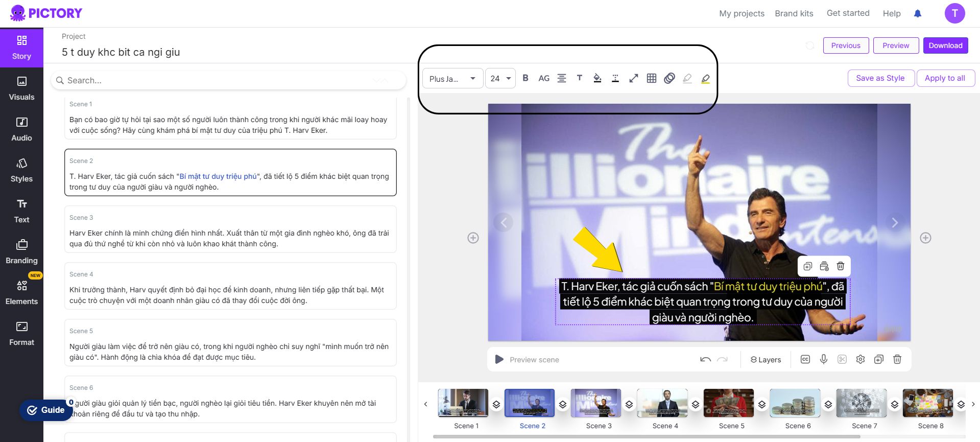The height and width of the screenshot is (442, 980).
Task: Open the font size 24 dropdown
Action: [x=500, y=78]
